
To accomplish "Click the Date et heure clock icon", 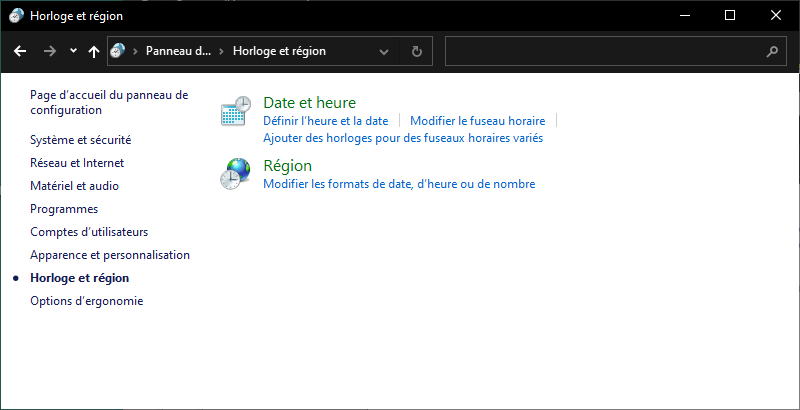I will click(x=235, y=112).
